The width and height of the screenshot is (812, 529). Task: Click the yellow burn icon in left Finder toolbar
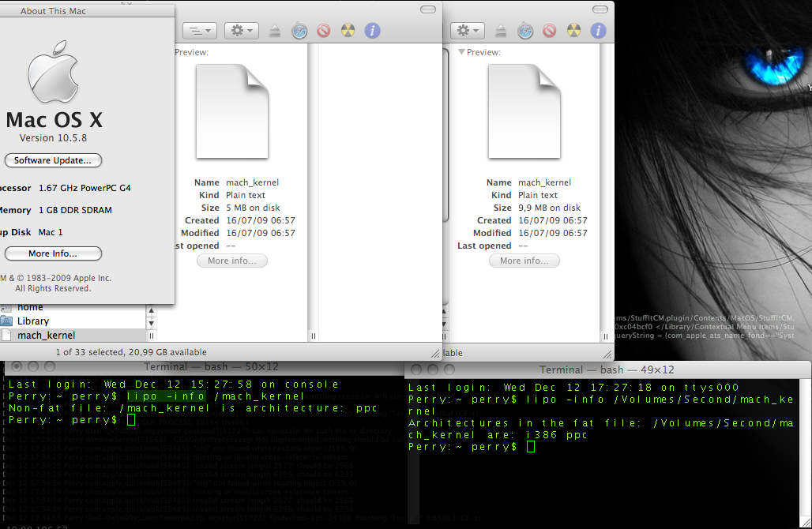click(348, 31)
